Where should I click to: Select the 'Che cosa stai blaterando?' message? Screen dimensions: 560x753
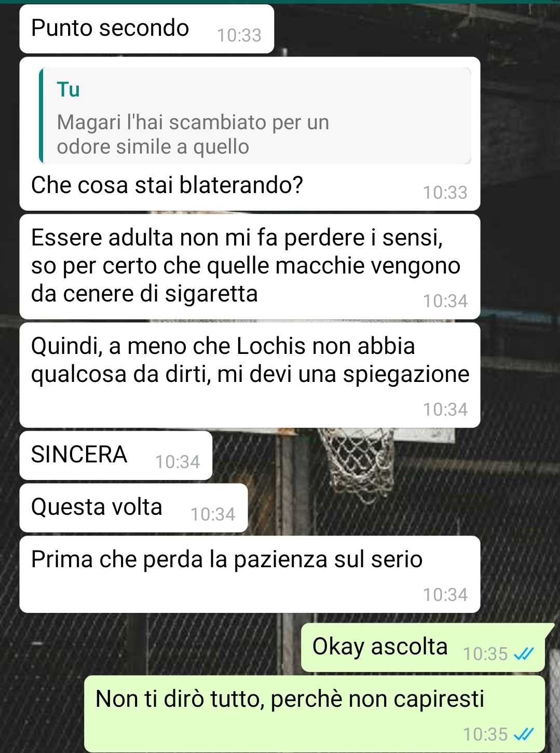pos(250,134)
